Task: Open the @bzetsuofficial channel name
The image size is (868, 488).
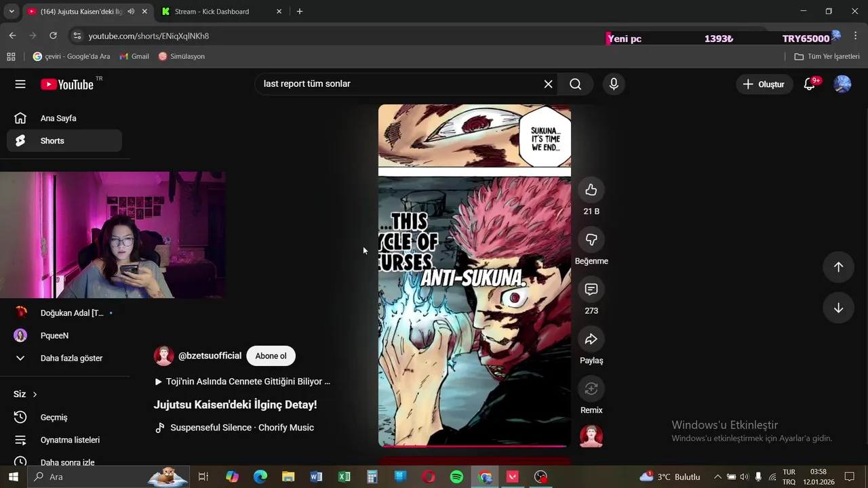Action: point(210,356)
